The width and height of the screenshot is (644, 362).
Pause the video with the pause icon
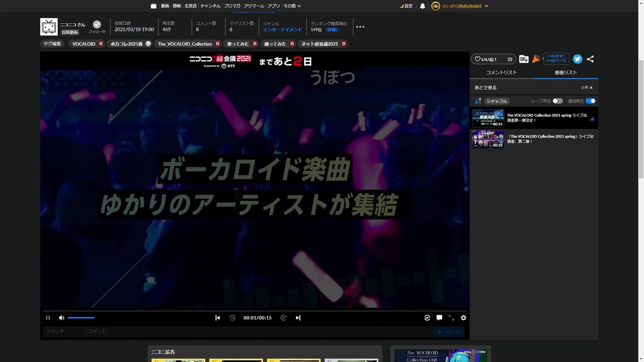48,318
